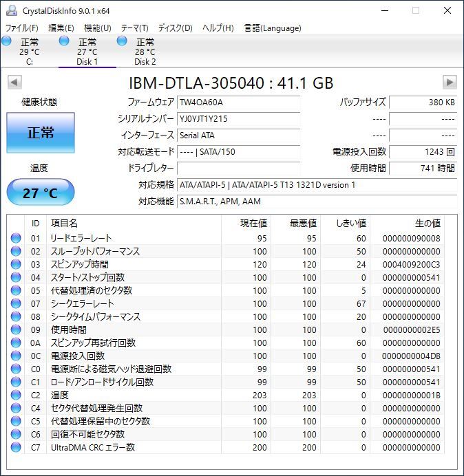Select the リードエラーレート row name
The image size is (464, 476).
pos(81,238)
